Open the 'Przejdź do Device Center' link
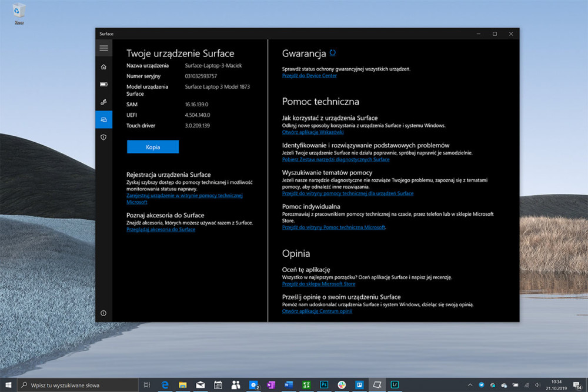The height and width of the screenshot is (392, 588). tap(309, 75)
